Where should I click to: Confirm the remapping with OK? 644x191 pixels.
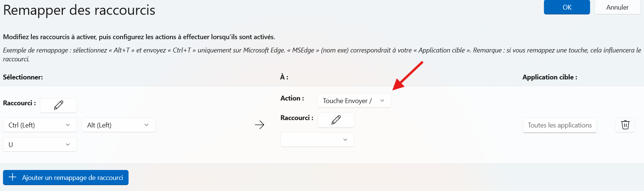coord(567,7)
